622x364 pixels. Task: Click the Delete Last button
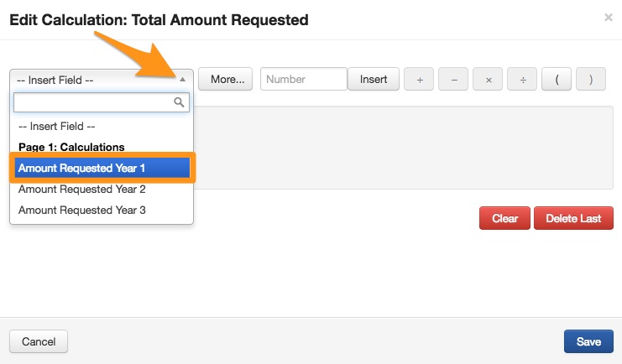(573, 219)
